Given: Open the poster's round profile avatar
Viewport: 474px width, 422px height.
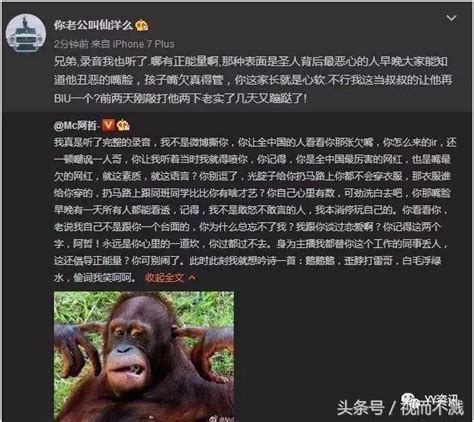Looking at the screenshot, I should point(26,34).
